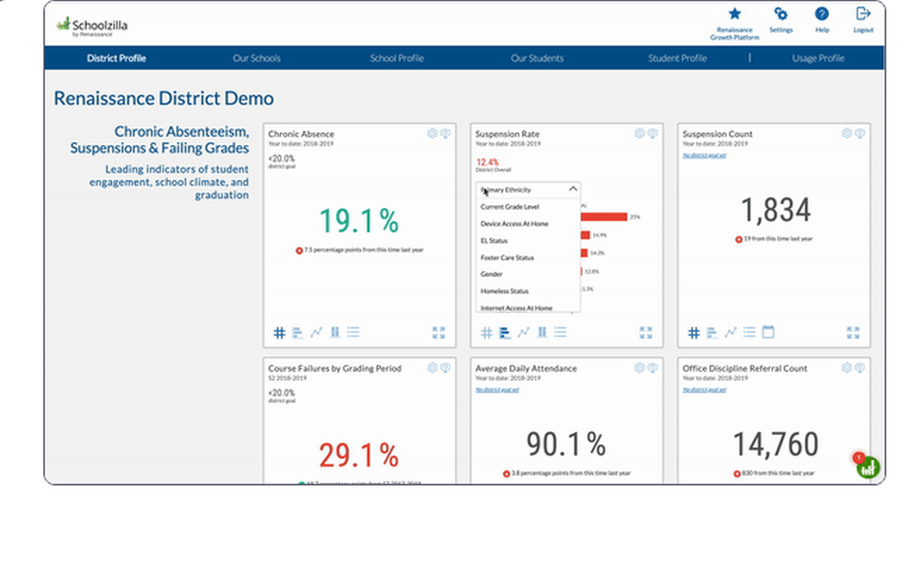Open the Usage Profile tab
The width and height of the screenshot is (924, 569).
pos(818,58)
